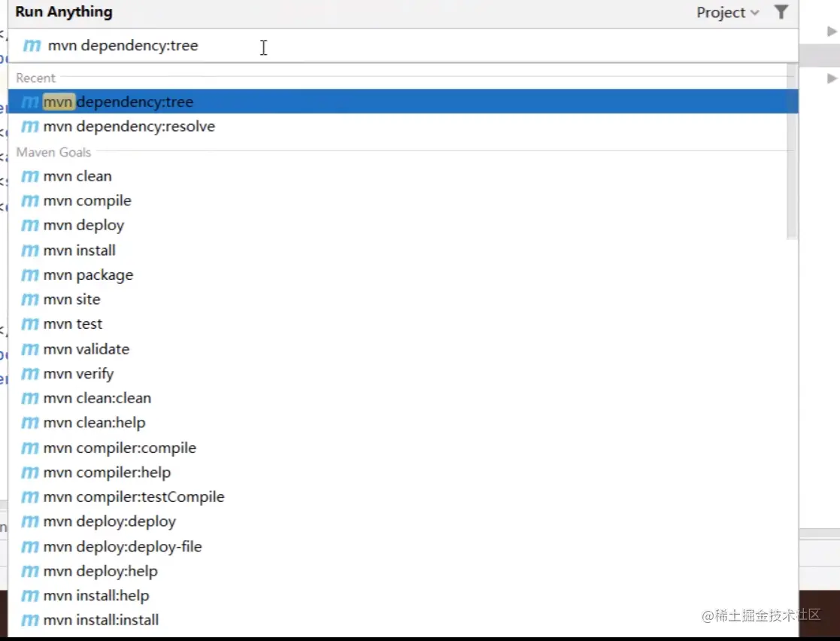Click Maven icon beside mvn install:install
Screen dimensions: 840x641
pos(29,620)
